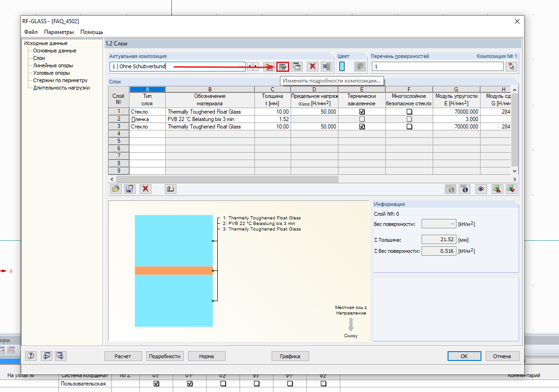Click thickness cell 1.52 in row 2

click(273, 119)
